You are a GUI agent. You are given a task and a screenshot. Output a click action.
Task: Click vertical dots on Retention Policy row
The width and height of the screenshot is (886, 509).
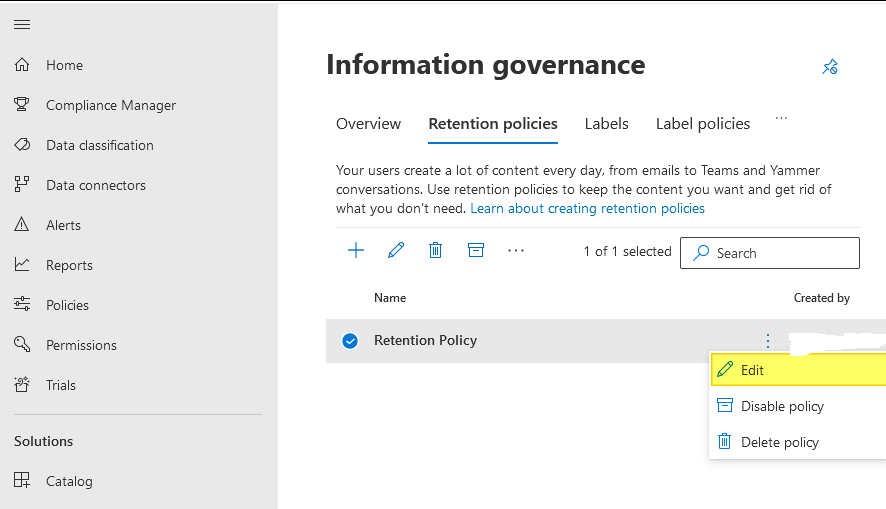coord(768,341)
